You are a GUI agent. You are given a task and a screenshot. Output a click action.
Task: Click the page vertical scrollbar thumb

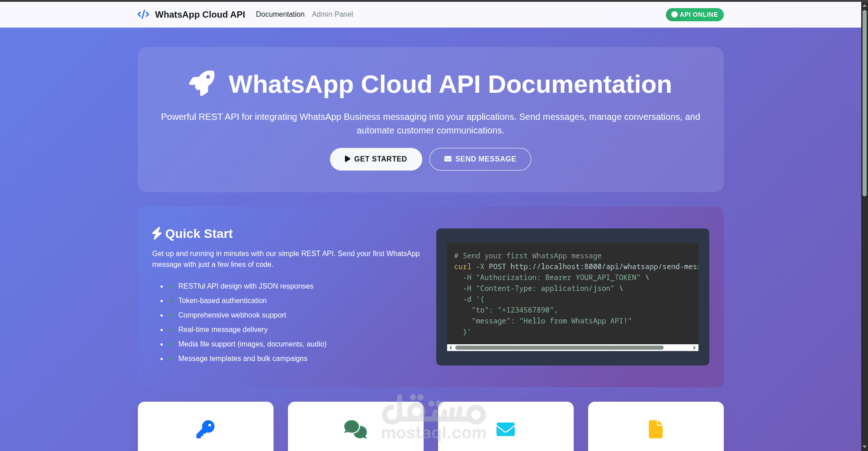click(864, 103)
